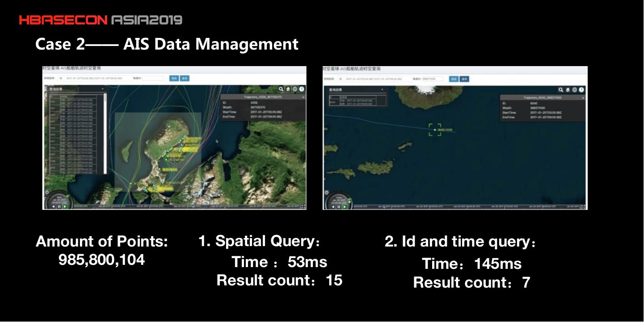644x322 pixels.
Task: Click the search magnifier icon in right map
Action: (x=561, y=90)
